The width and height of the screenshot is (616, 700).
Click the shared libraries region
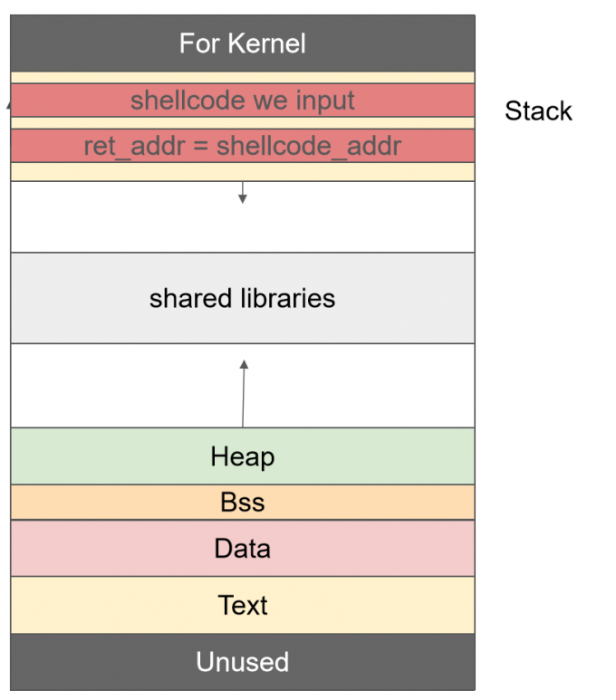point(243,298)
